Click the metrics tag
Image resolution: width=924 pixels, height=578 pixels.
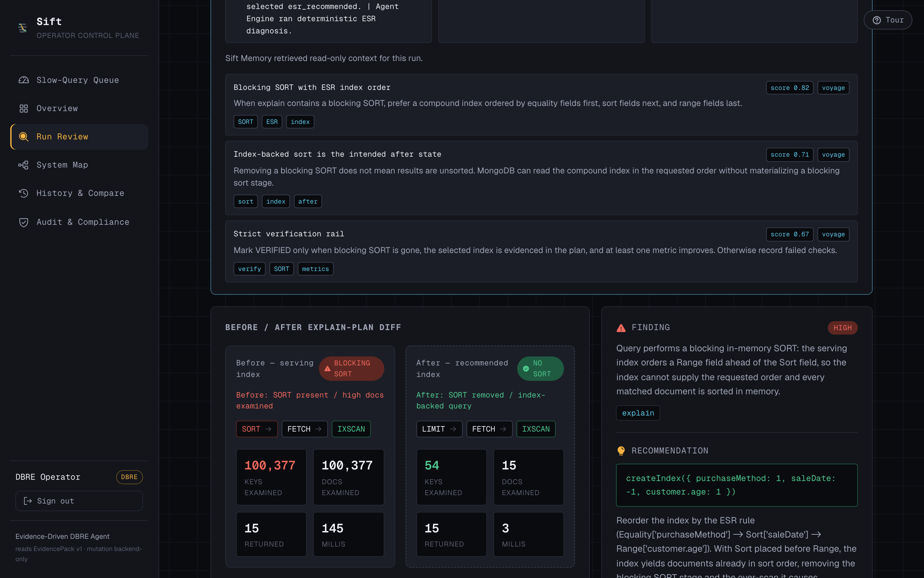point(315,269)
